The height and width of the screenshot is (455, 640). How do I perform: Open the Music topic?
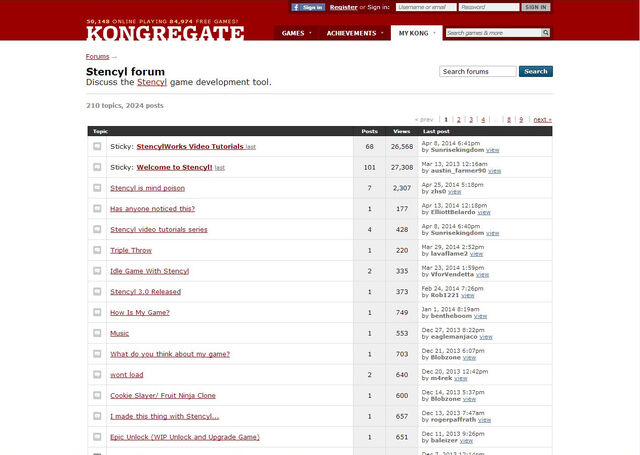pos(120,333)
